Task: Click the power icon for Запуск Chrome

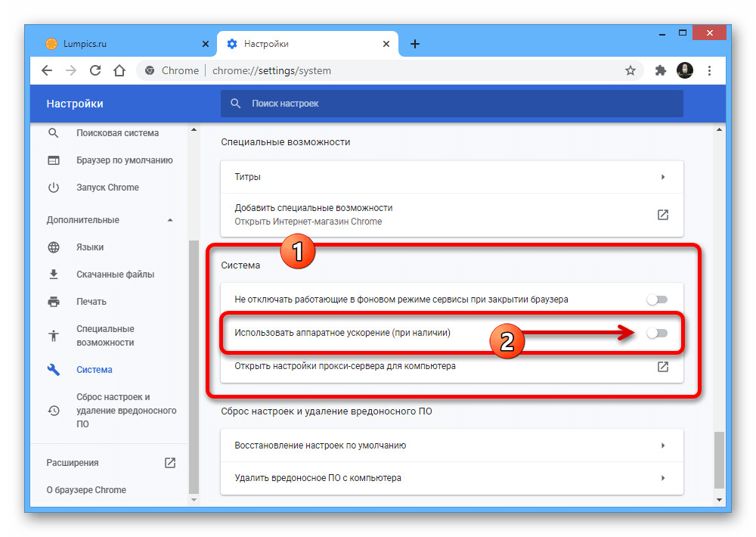Action: click(54, 188)
